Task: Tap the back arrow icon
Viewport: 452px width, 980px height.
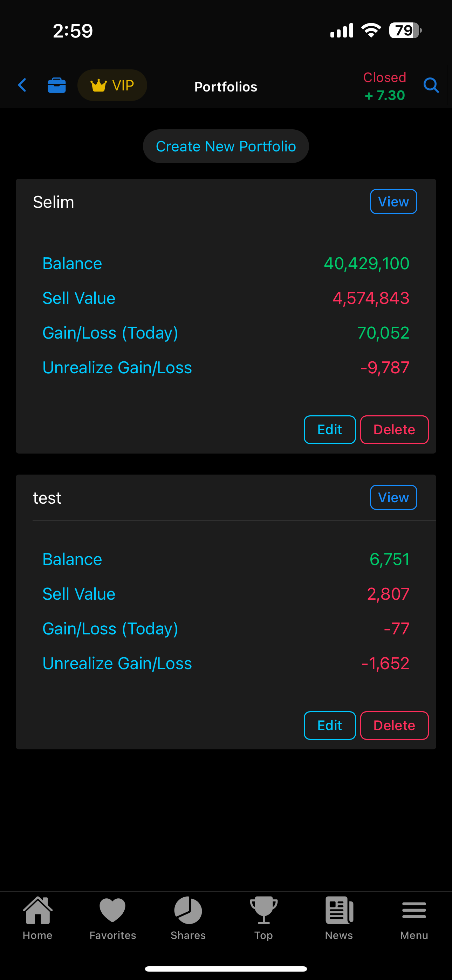Action: [x=22, y=85]
